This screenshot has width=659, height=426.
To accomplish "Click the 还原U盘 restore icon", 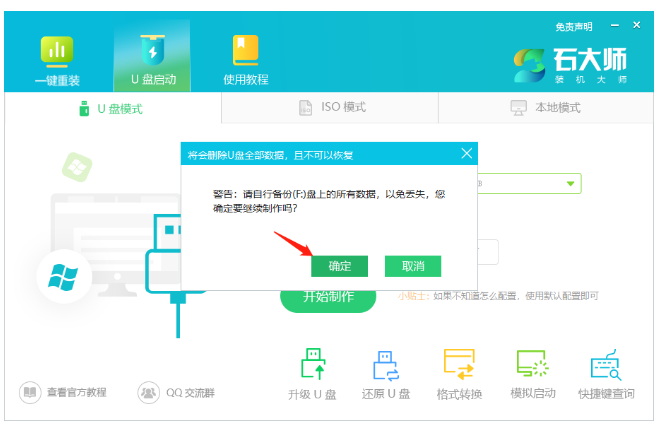I will pyautogui.click(x=386, y=374).
